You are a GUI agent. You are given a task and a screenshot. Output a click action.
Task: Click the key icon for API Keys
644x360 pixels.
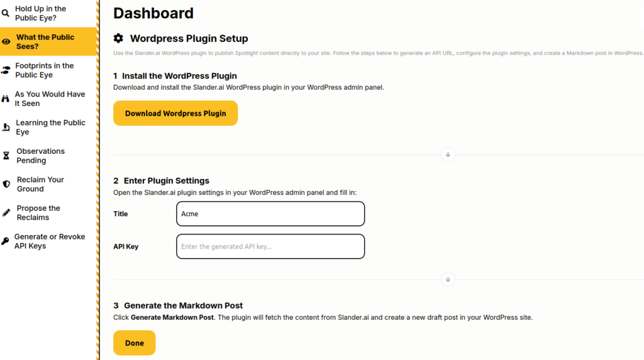[x=6, y=241]
